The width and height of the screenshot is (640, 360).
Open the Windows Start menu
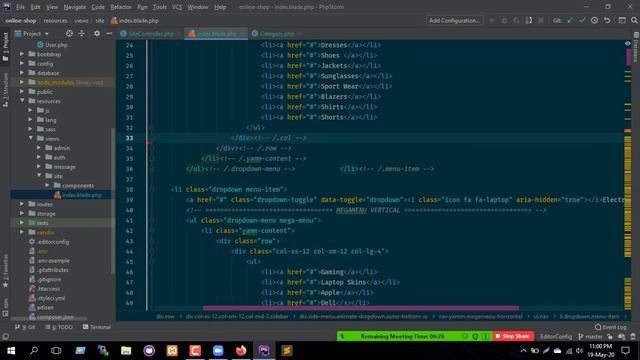(11, 351)
